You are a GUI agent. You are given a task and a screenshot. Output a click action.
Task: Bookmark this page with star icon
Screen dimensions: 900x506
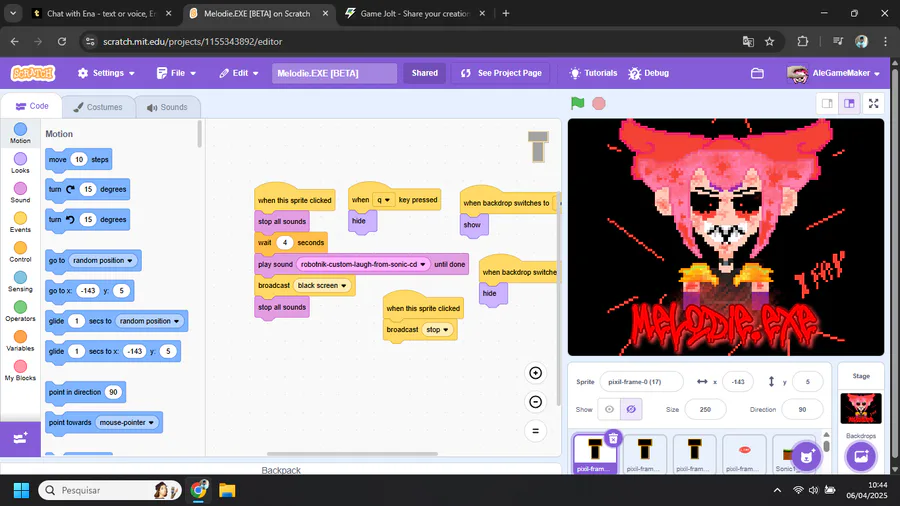pyautogui.click(x=770, y=41)
